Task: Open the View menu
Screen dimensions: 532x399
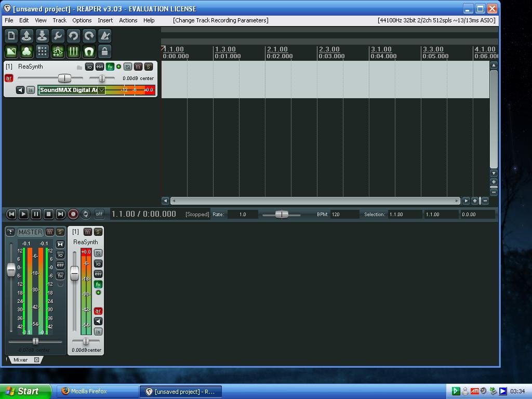Action: click(41, 20)
